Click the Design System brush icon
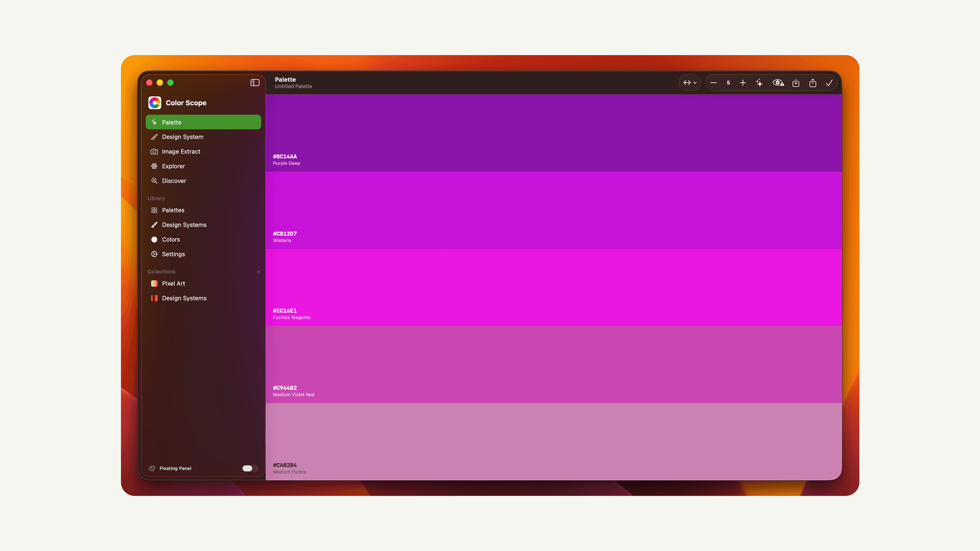Screen dimensions: 980x551 click(154, 137)
